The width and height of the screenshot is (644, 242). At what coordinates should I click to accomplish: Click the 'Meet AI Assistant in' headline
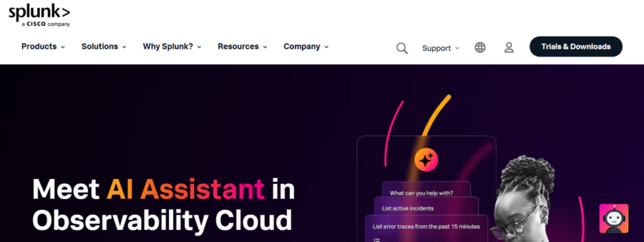click(164, 189)
